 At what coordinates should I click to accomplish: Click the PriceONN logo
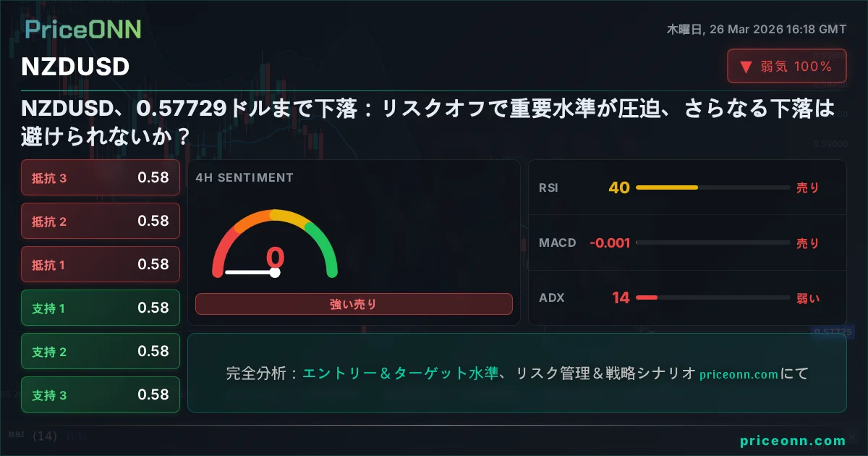[x=83, y=29]
